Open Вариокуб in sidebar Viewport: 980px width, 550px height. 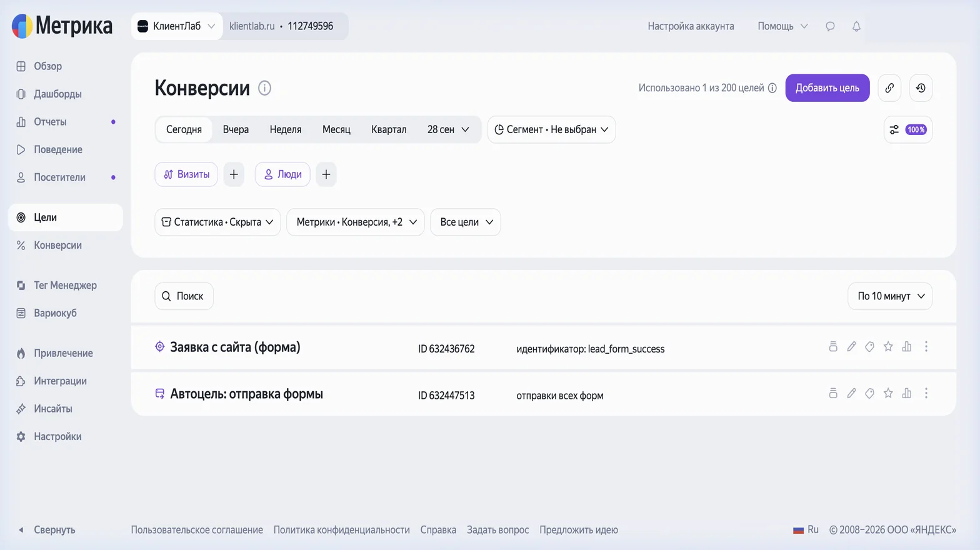point(65,313)
